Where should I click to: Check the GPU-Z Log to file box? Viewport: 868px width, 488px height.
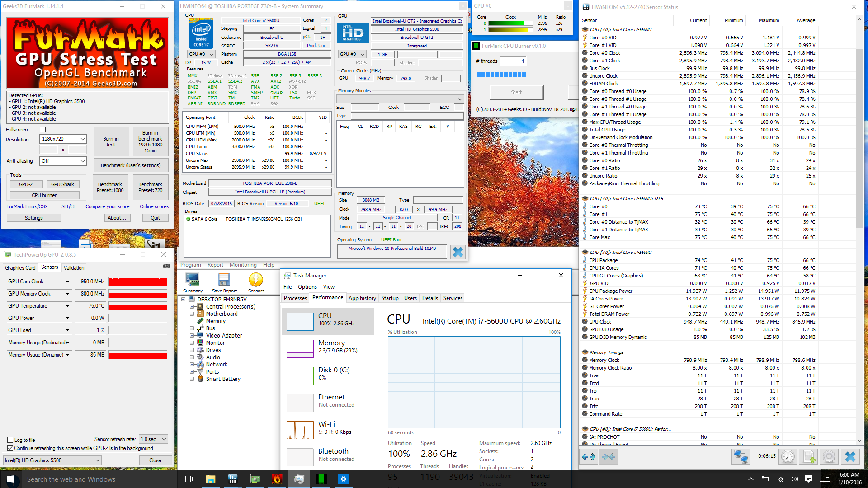[x=10, y=440]
